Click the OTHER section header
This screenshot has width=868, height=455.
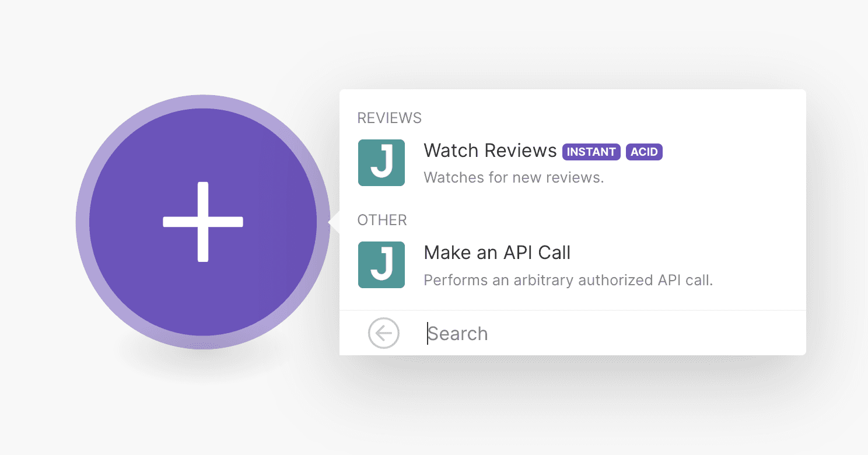point(382,220)
